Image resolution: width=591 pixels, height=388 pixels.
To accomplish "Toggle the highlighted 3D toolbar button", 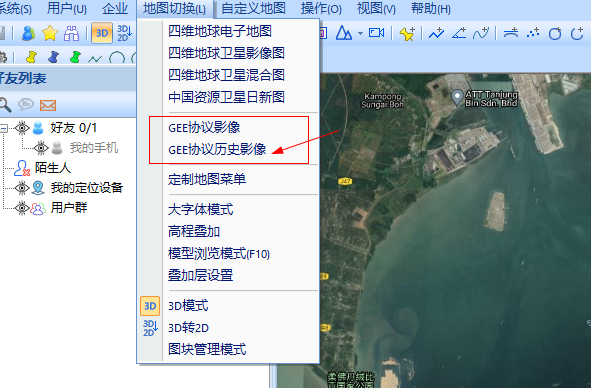I will [102, 33].
